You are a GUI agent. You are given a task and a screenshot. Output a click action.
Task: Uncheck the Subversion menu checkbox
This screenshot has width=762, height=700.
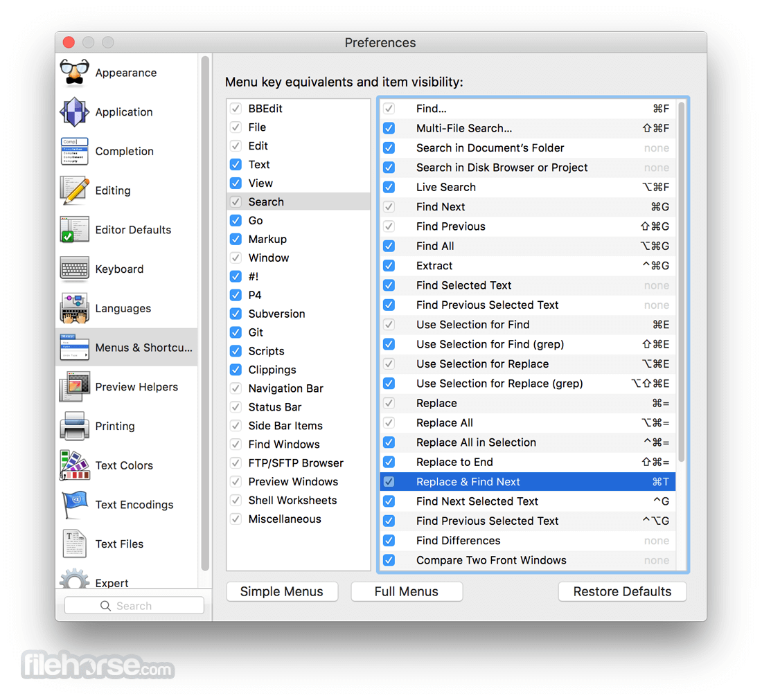click(236, 314)
